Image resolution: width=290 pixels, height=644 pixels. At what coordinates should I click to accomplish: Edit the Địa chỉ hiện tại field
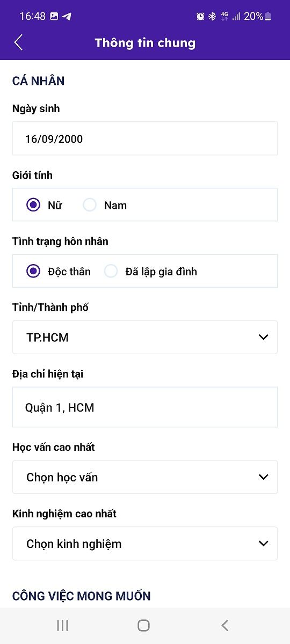tap(145, 407)
